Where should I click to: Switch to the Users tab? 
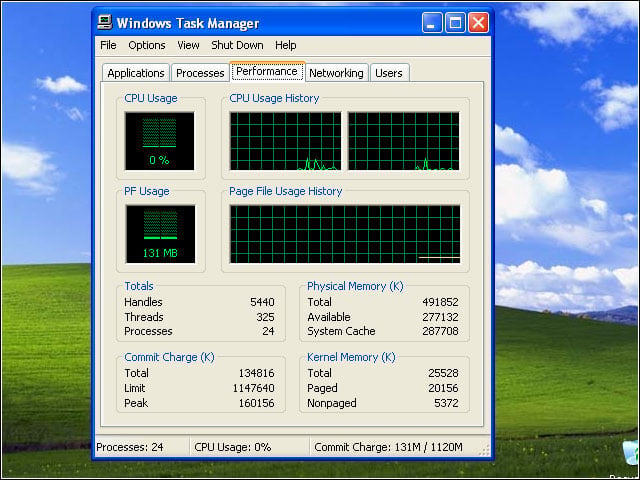click(x=389, y=73)
